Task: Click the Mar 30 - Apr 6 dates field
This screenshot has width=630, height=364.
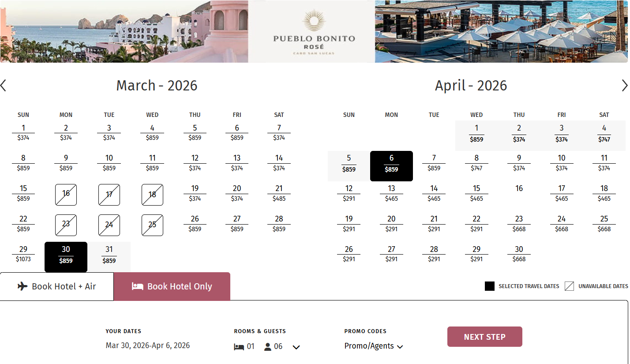Action: pyautogui.click(x=148, y=345)
